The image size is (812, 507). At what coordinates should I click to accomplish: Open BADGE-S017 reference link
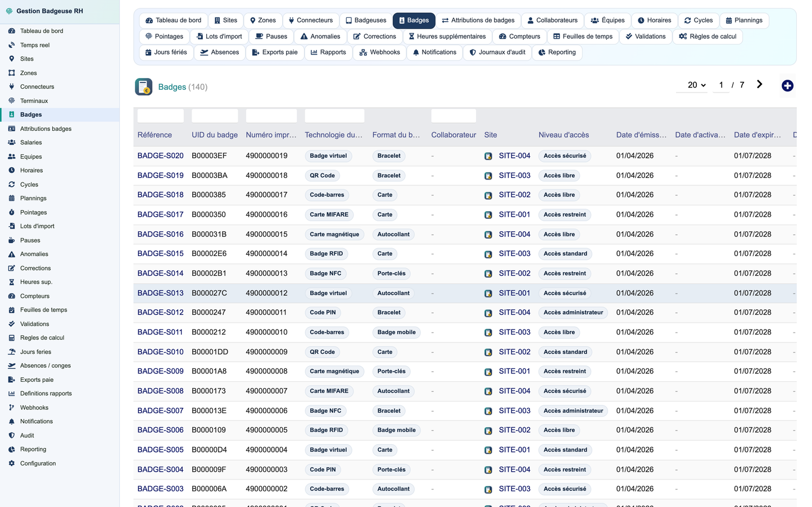(x=160, y=214)
